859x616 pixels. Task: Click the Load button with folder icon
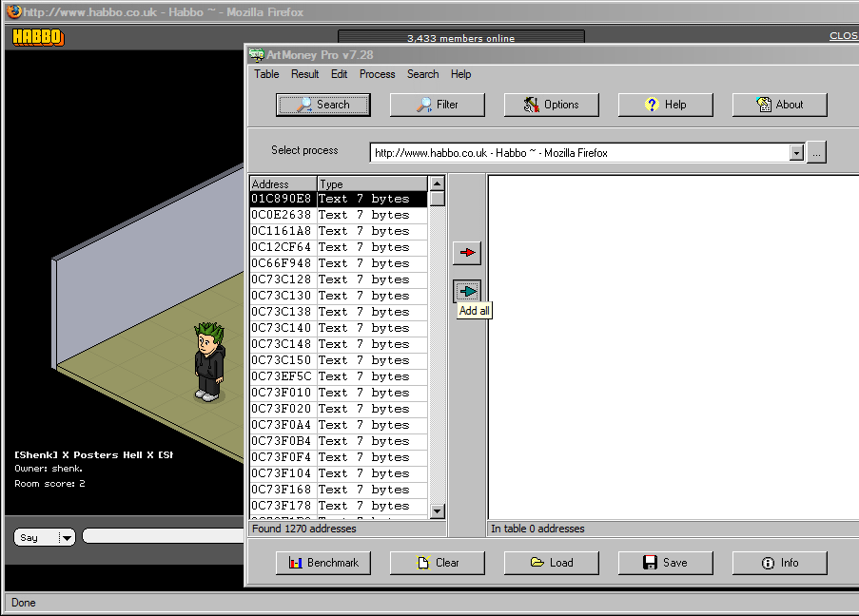click(551, 563)
